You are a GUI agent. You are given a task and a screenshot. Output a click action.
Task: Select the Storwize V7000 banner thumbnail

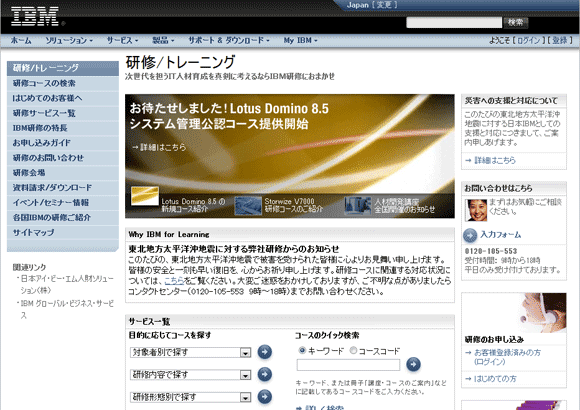[x=248, y=206]
